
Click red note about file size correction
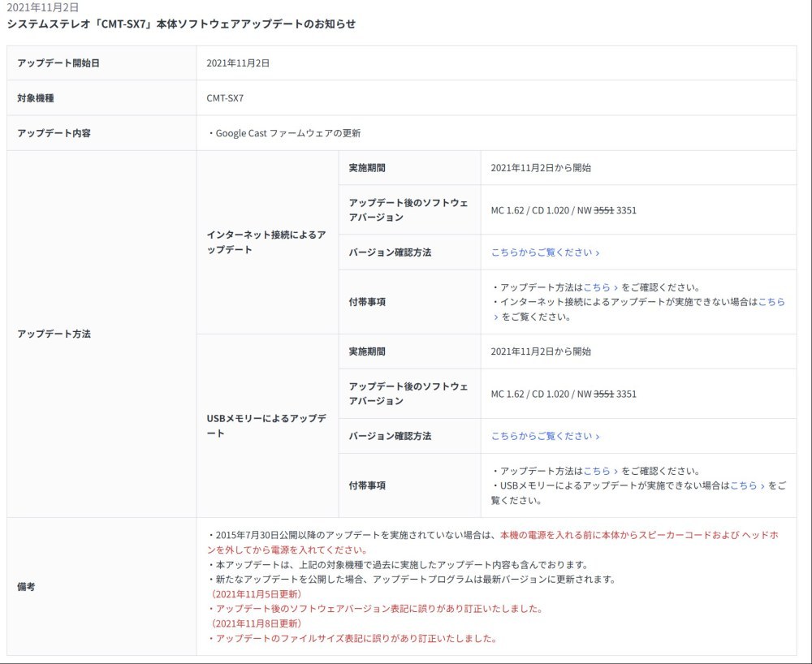click(352, 639)
